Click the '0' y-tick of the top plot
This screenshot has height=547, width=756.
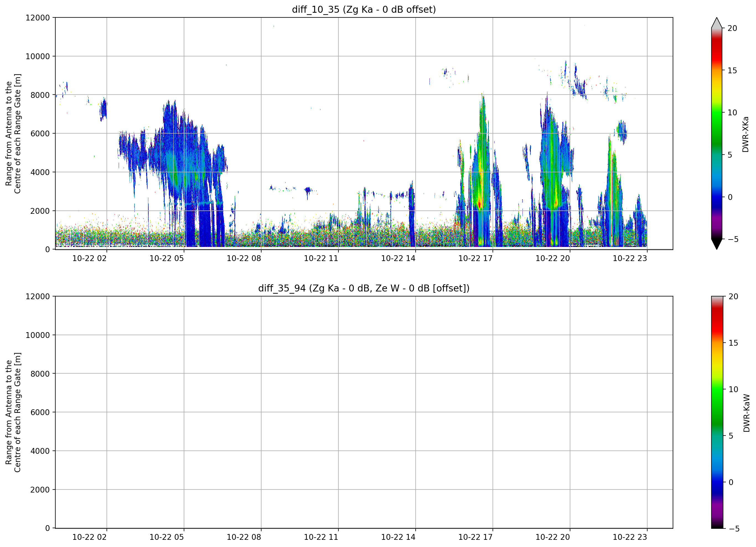click(x=48, y=250)
